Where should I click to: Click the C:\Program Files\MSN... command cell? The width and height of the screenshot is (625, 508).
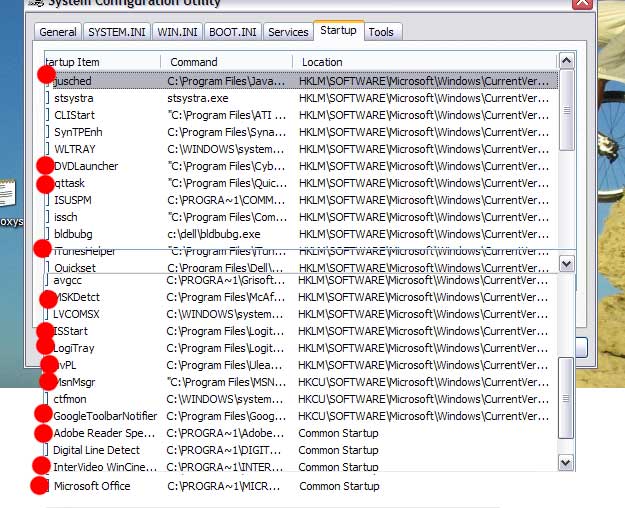226,382
